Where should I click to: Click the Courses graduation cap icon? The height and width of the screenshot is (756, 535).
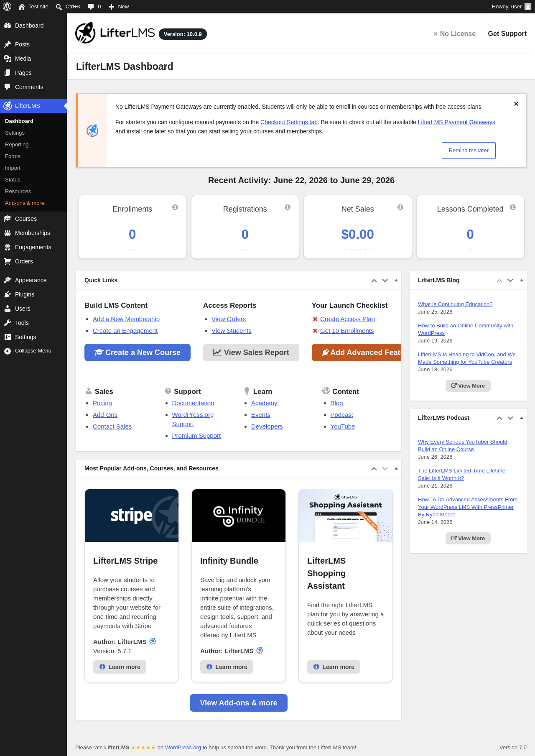pos(8,219)
